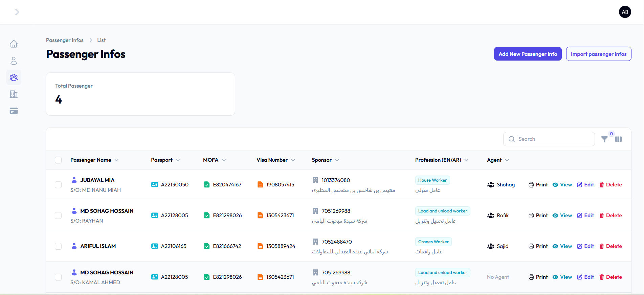Image resolution: width=644 pixels, height=295 pixels.
Task: Open the user profile sidebar icon
Action: click(x=14, y=61)
